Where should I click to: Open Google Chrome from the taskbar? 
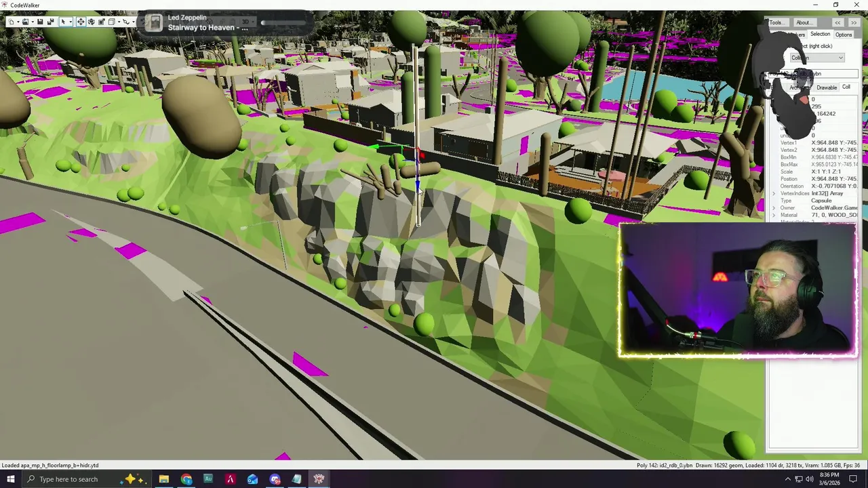tap(186, 479)
